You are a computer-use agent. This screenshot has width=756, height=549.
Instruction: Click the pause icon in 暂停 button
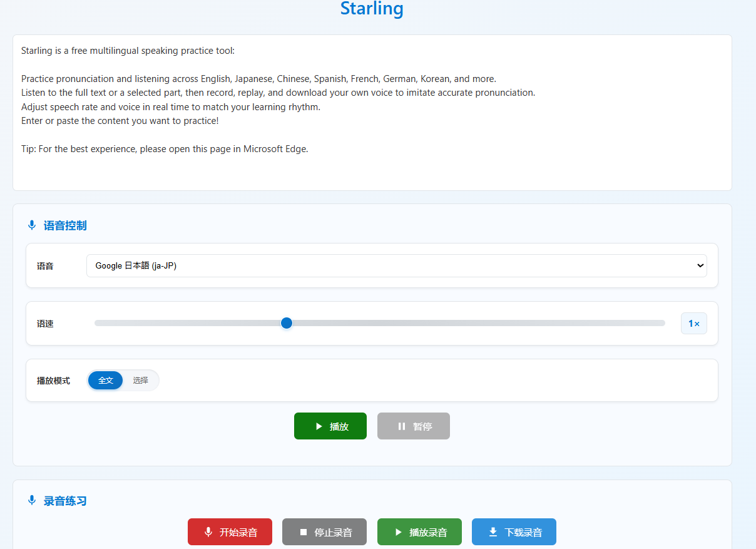click(x=402, y=426)
